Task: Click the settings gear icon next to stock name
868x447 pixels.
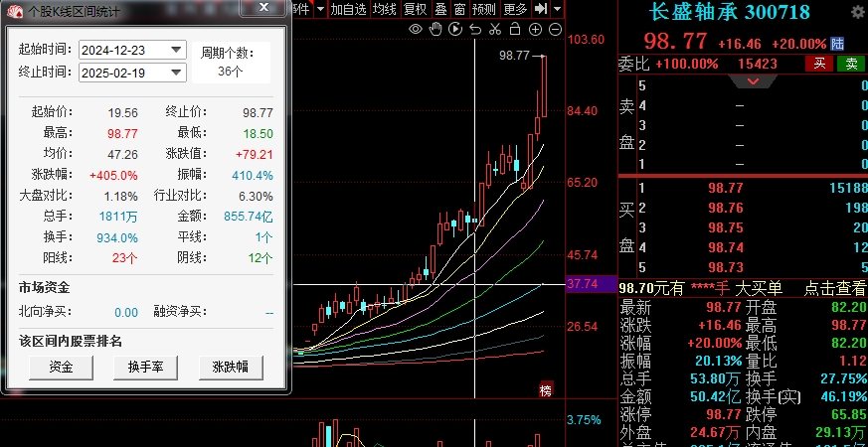Action: [x=858, y=13]
